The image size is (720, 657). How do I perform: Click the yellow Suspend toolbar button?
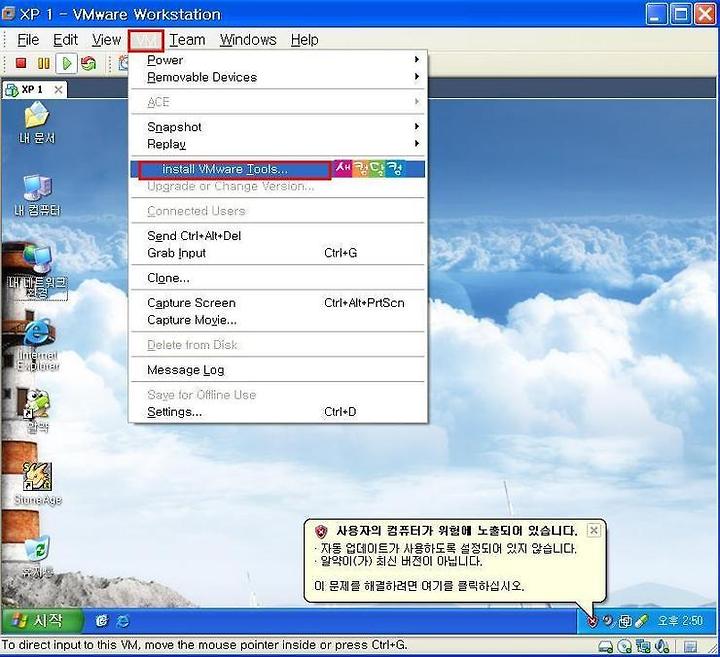[44, 63]
